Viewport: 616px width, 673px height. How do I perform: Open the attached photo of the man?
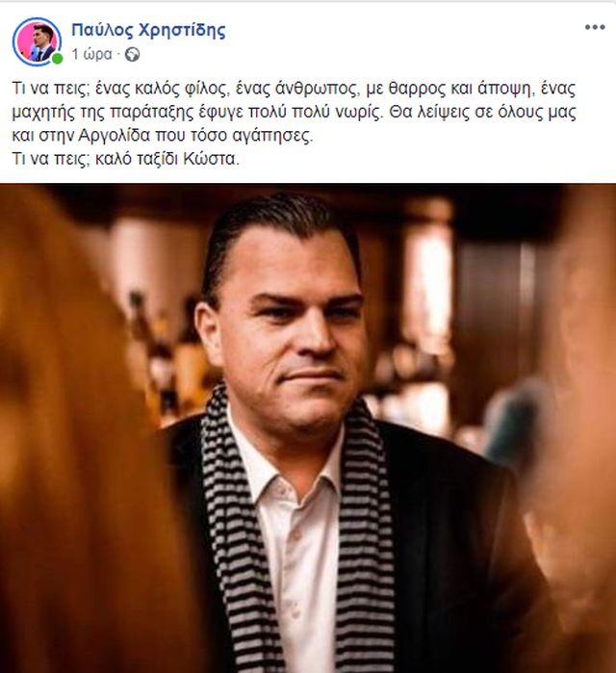308,427
